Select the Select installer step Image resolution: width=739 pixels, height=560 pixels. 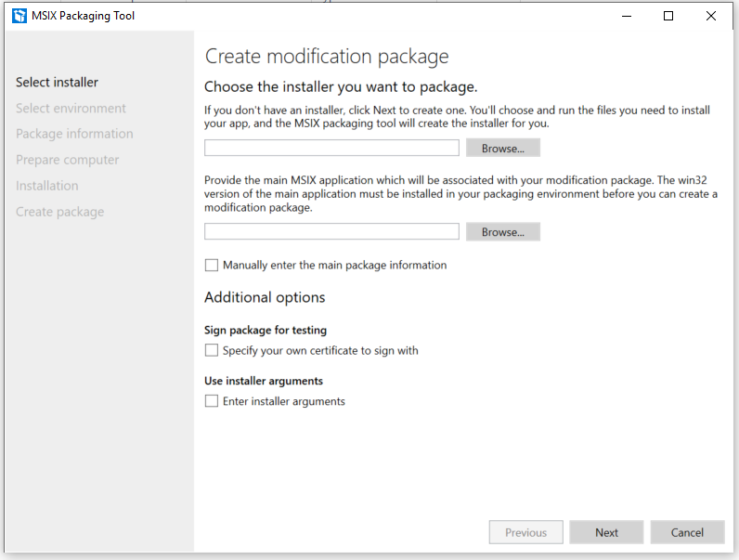click(57, 83)
